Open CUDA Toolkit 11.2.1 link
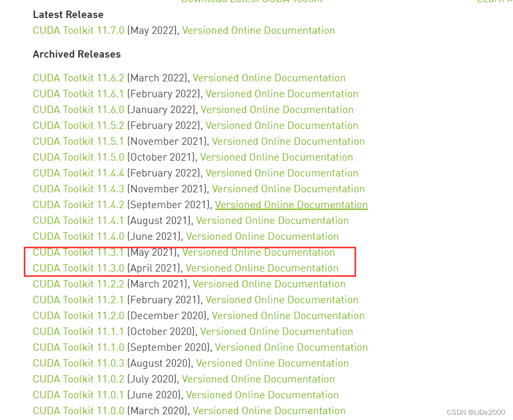The height and width of the screenshot is (420, 513). (x=79, y=300)
